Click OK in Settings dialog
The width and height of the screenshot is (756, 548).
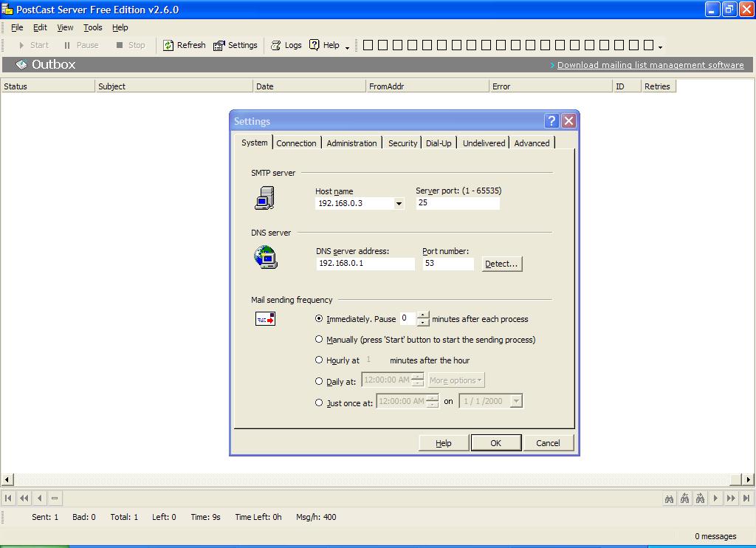(495, 443)
